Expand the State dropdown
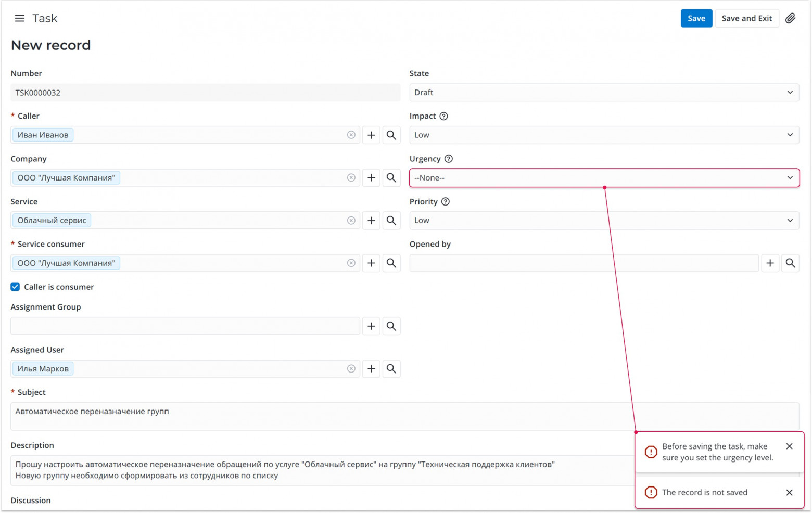The image size is (812, 513). click(x=604, y=93)
